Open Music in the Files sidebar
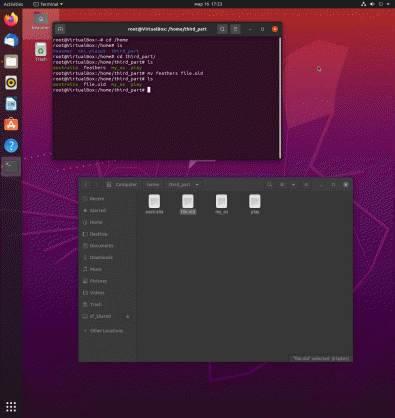 (x=107, y=269)
